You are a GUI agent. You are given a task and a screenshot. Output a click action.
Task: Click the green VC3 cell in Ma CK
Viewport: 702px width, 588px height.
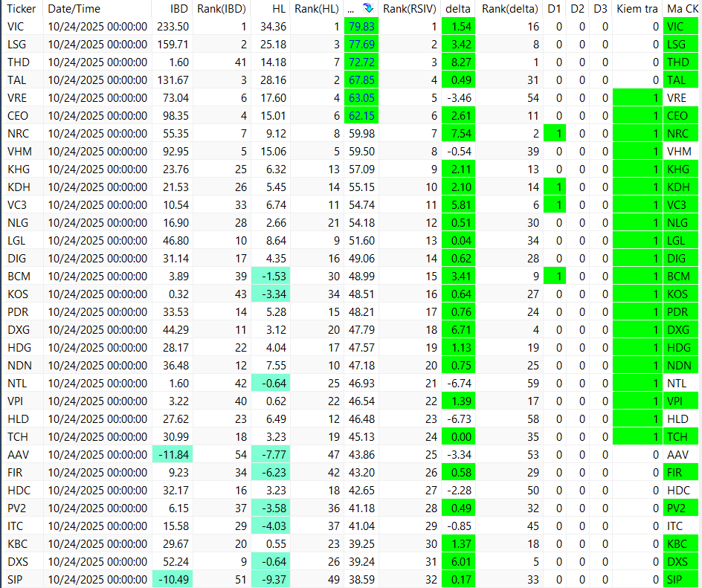680,205
